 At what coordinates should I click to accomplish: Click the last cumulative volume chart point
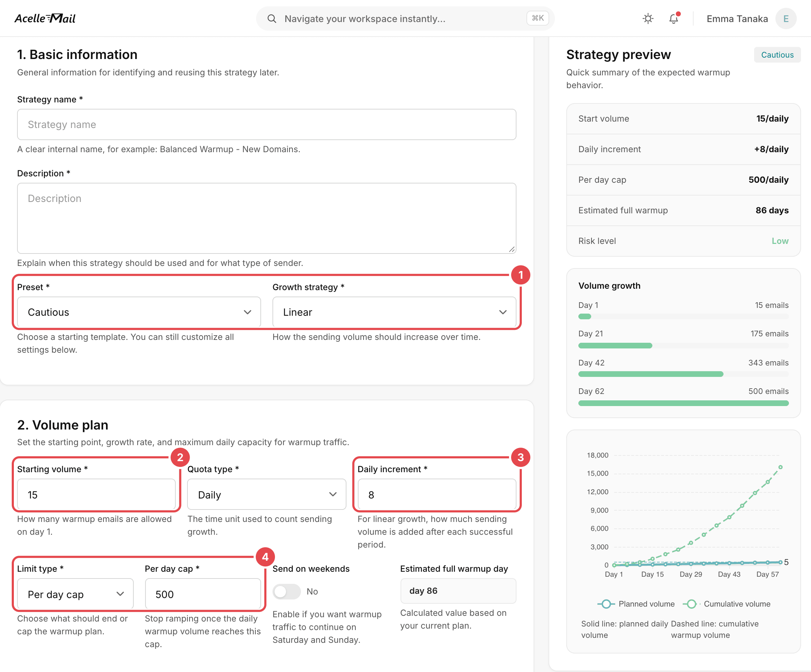780,467
